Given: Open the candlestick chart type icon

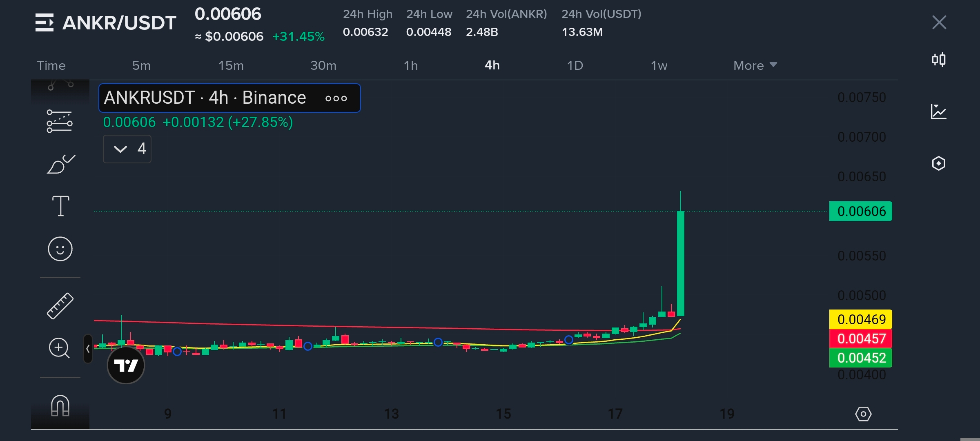Looking at the screenshot, I should point(939,60).
